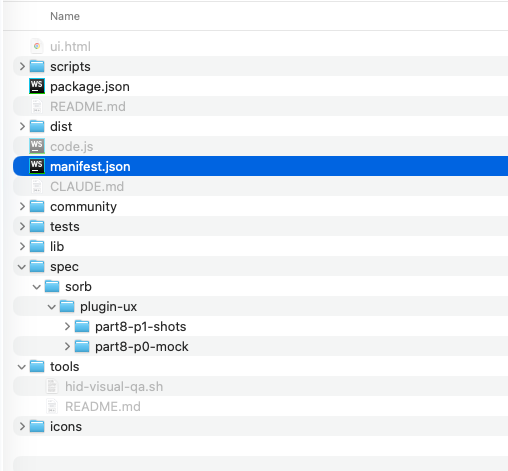Expand the tests folder chevron
The image size is (508, 471).
pyautogui.click(x=22, y=226)
